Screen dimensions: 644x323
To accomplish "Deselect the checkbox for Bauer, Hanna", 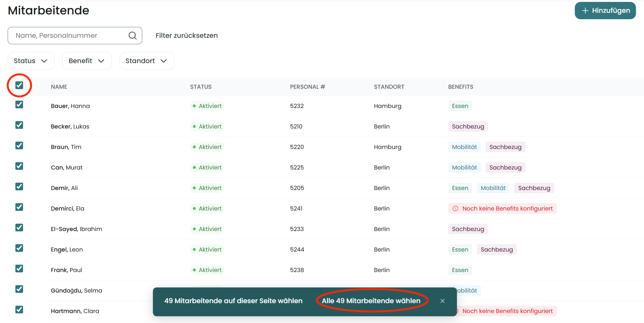I will click(19, 105).
